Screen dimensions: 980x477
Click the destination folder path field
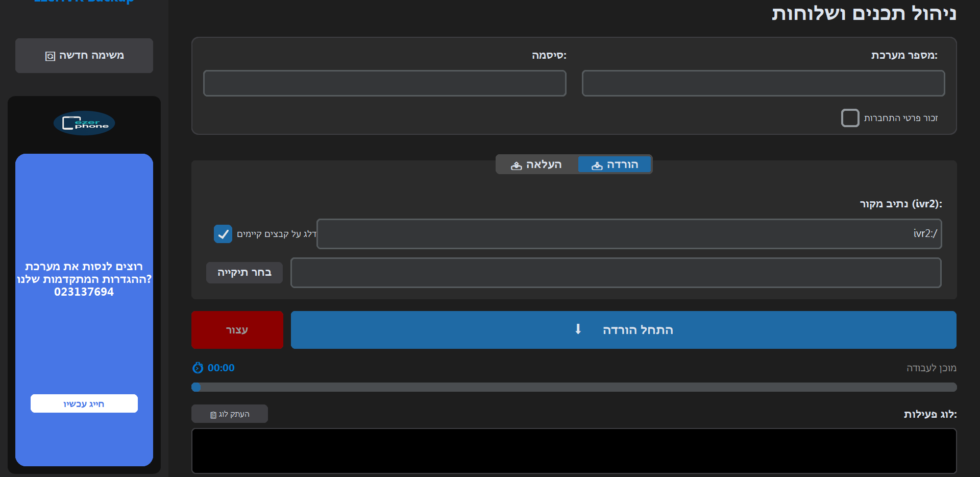616,273
